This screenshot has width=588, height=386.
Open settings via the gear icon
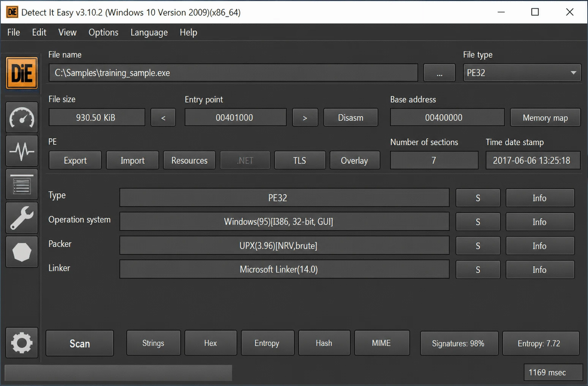(22, 343)
